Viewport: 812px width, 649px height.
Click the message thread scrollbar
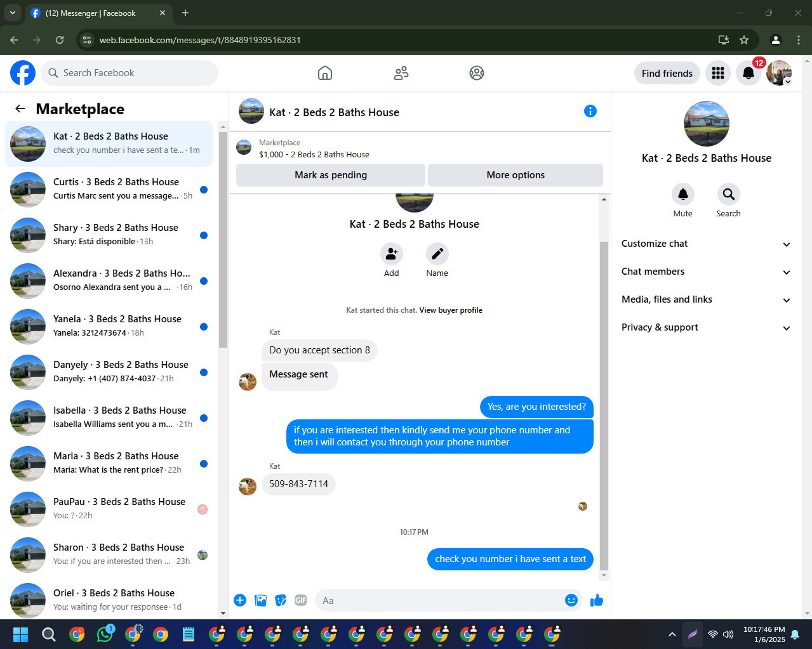point(604,406)
